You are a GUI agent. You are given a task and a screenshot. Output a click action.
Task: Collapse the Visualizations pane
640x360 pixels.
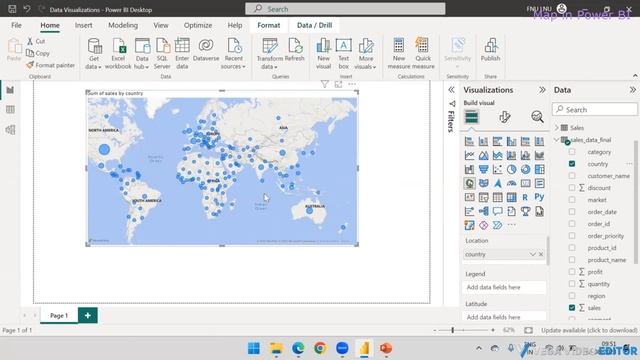542,90
